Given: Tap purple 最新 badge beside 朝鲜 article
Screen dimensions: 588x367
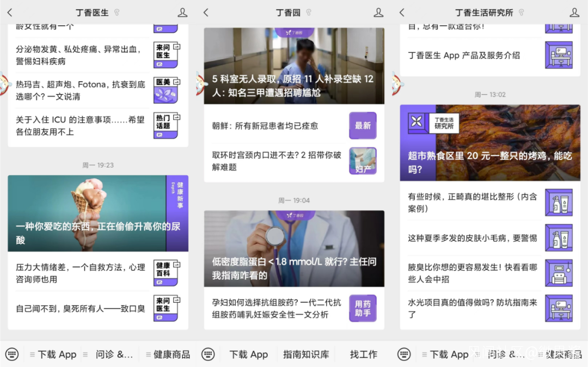Looking at the screenshot, I should click(363, 126).
